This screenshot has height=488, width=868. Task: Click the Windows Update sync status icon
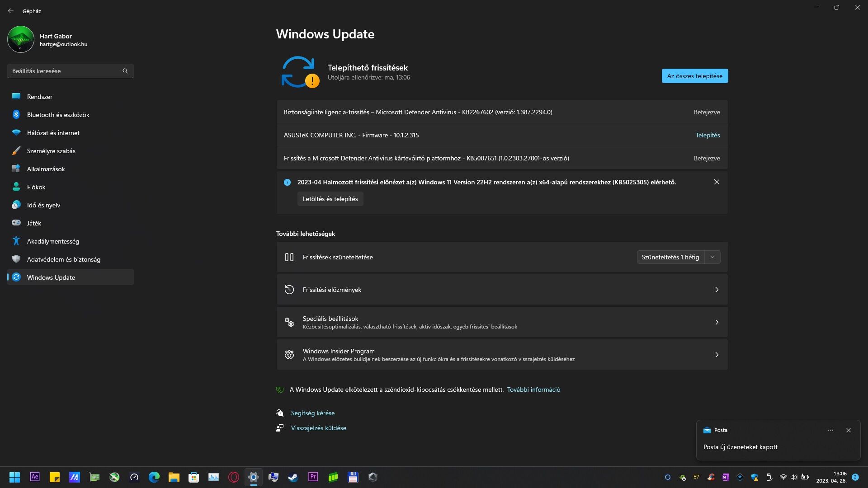coord(300,72)
